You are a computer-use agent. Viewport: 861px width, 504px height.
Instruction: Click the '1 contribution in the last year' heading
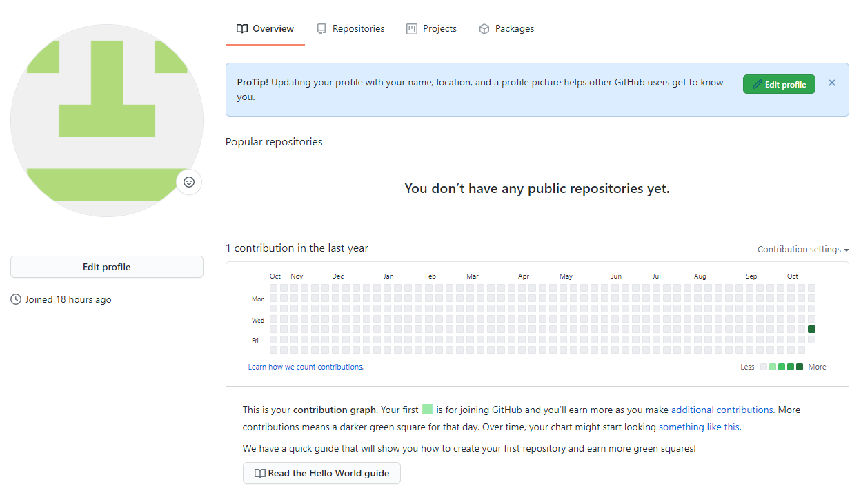[297, 248]
